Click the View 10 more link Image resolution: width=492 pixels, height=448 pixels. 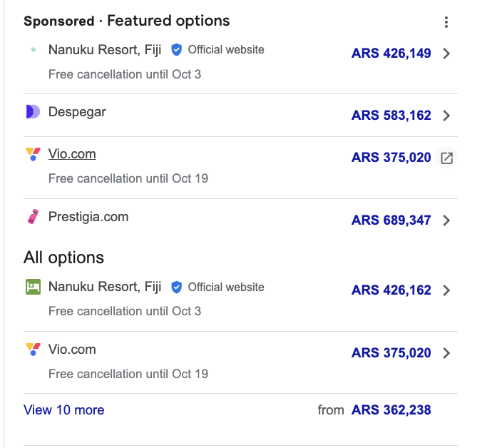click(64, 410)
